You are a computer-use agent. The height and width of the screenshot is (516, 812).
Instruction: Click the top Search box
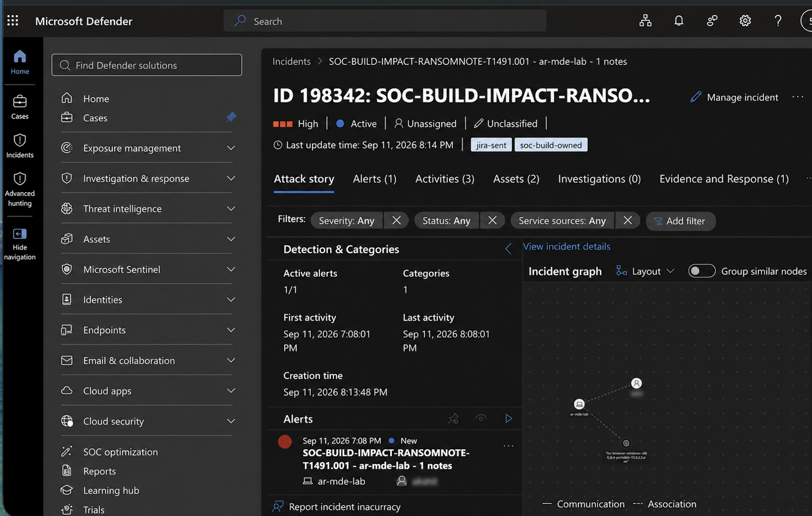click(385, 21)
